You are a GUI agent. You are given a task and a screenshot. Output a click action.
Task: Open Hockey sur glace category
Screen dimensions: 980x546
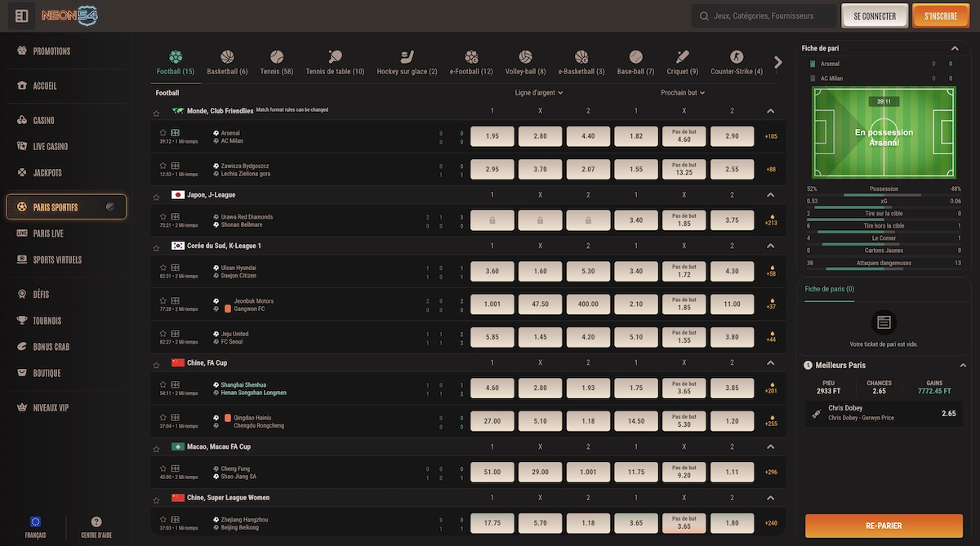click(407, 57)
